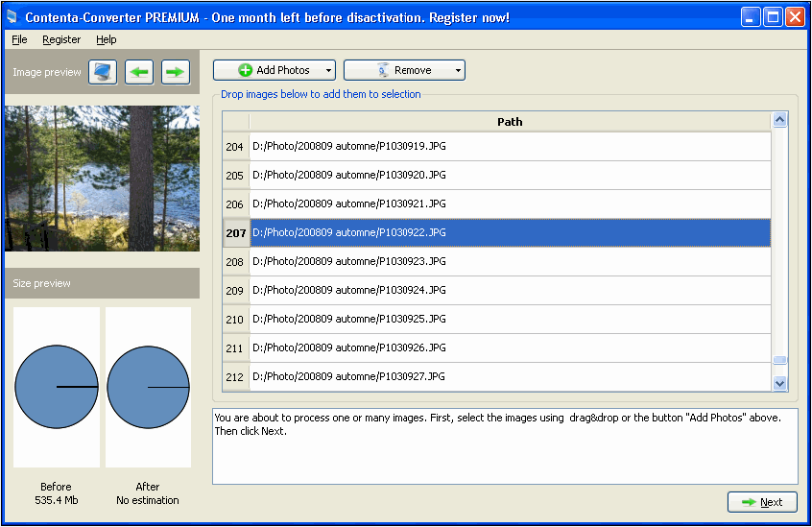
Task: Show next image with right green arrow
Action: click(176, 72)
